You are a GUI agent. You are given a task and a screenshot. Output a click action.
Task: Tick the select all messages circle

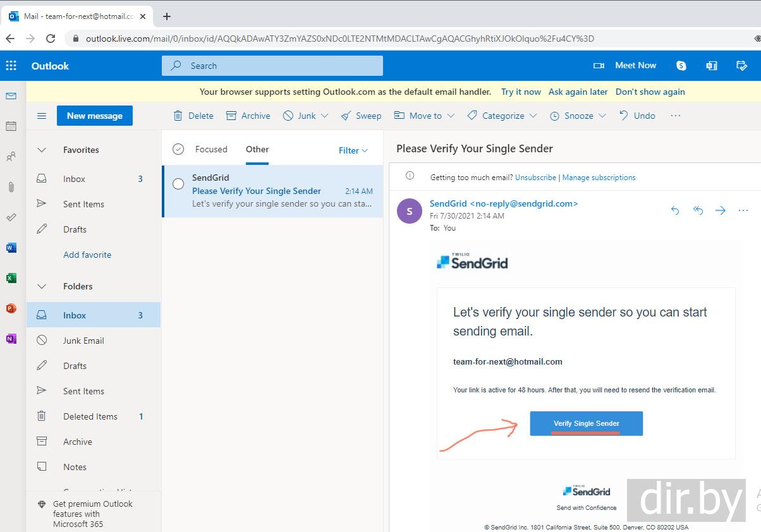[x=178, y=149]
